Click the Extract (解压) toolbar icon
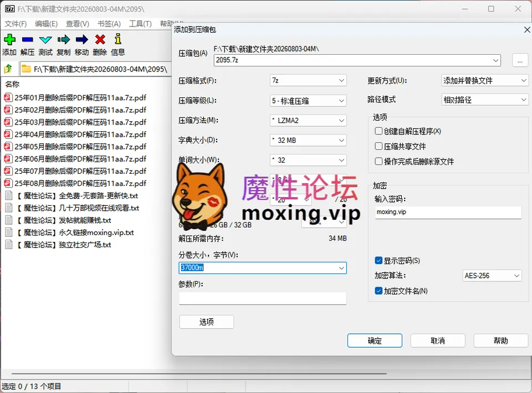This screenshot has height=393, width=532. point(28,40)
